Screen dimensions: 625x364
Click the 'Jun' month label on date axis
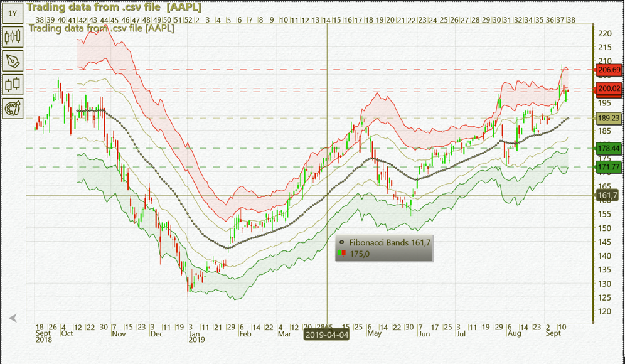424,333
